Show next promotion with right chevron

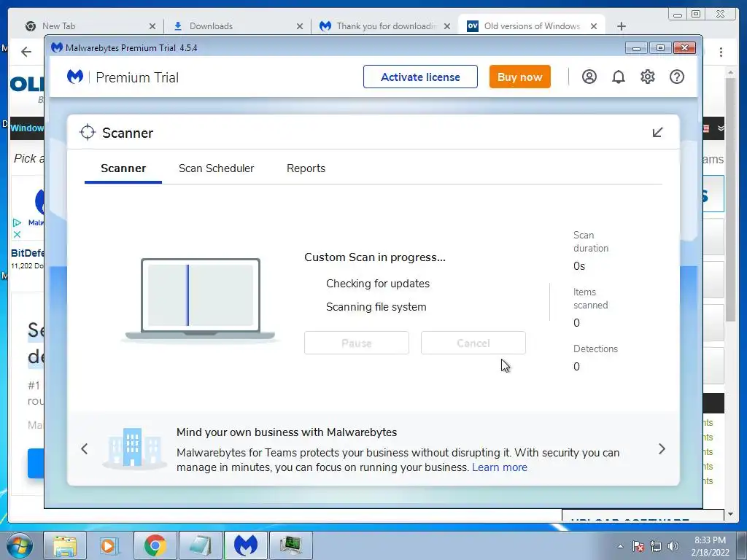(662, 448)
